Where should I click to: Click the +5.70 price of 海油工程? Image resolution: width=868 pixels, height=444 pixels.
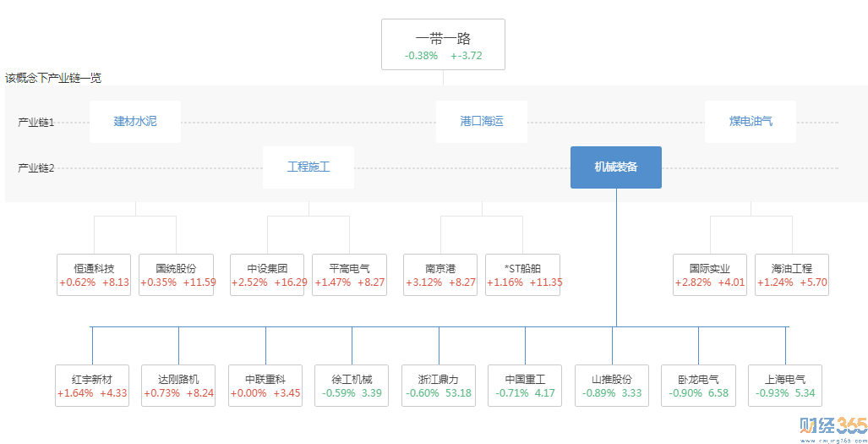[813, 282]
